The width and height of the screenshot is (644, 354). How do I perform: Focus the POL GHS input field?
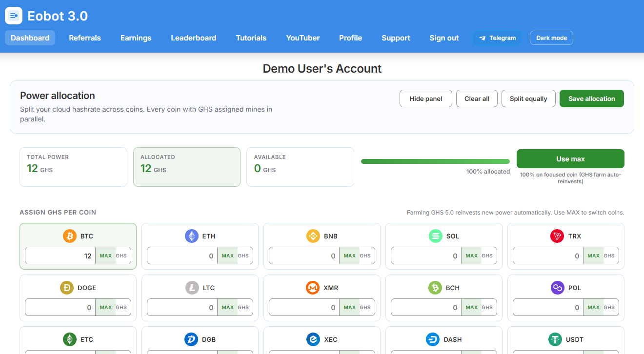548,307
